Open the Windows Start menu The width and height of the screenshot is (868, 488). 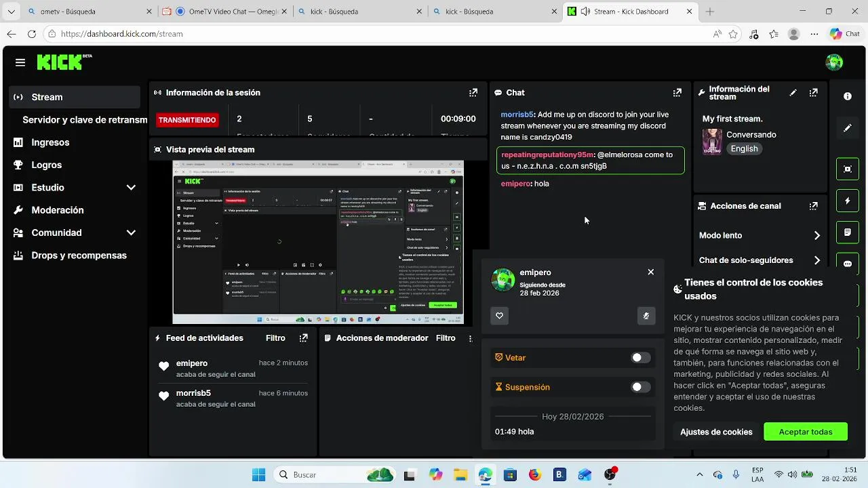click(x=258, y=475)
